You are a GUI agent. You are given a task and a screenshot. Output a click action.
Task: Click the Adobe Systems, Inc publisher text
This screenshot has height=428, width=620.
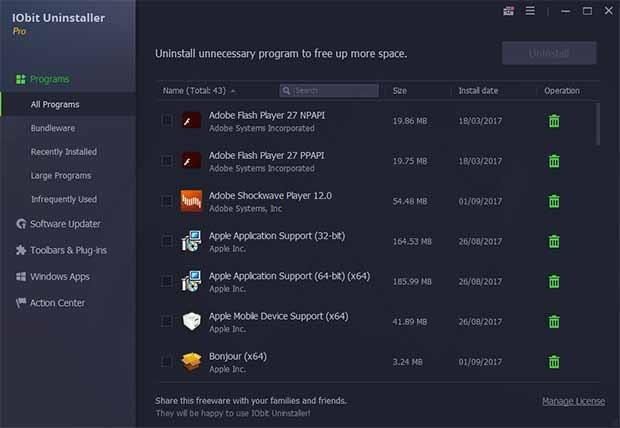click(x=245, y=208)
